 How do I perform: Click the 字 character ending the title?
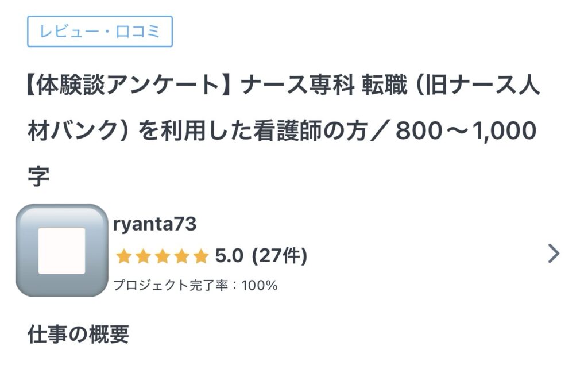point(38,176)
